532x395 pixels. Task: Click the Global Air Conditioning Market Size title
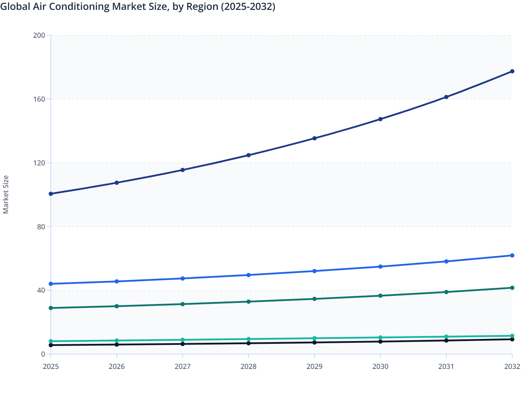point(138,6)
